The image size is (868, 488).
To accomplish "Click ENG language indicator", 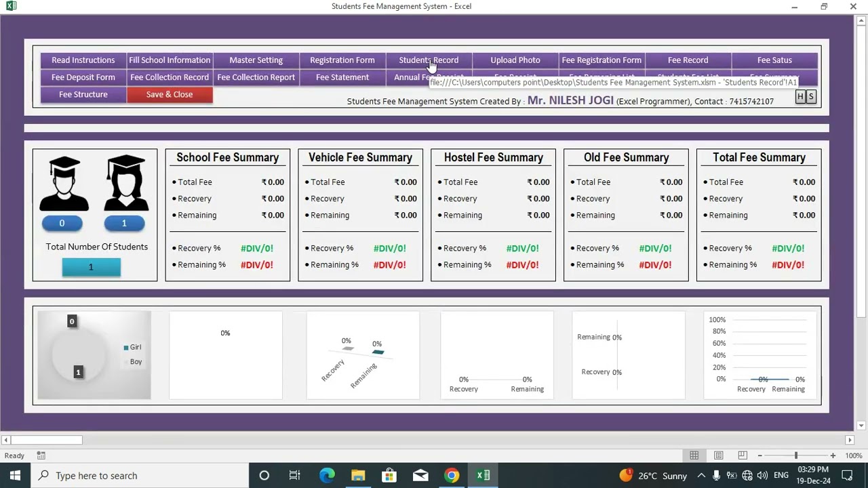I will click(x=781, y=475).
